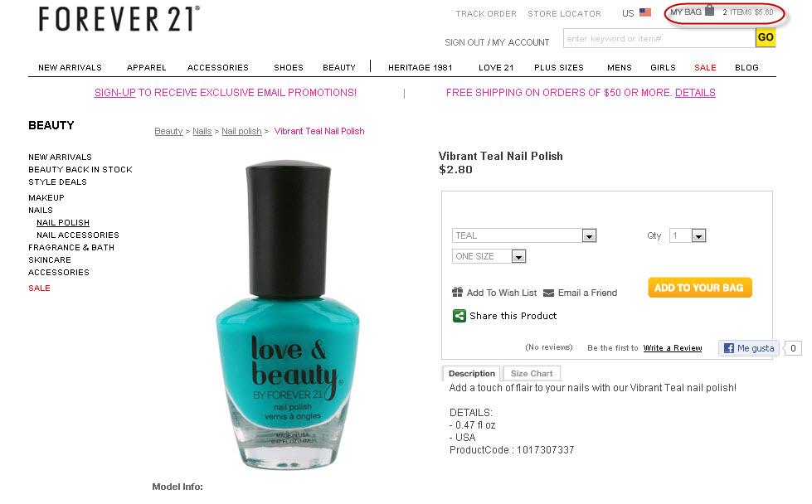This screenshot has height=504, width=812.
Task: Open the SALE top navigation item
Action: click(x=705, y=68)
